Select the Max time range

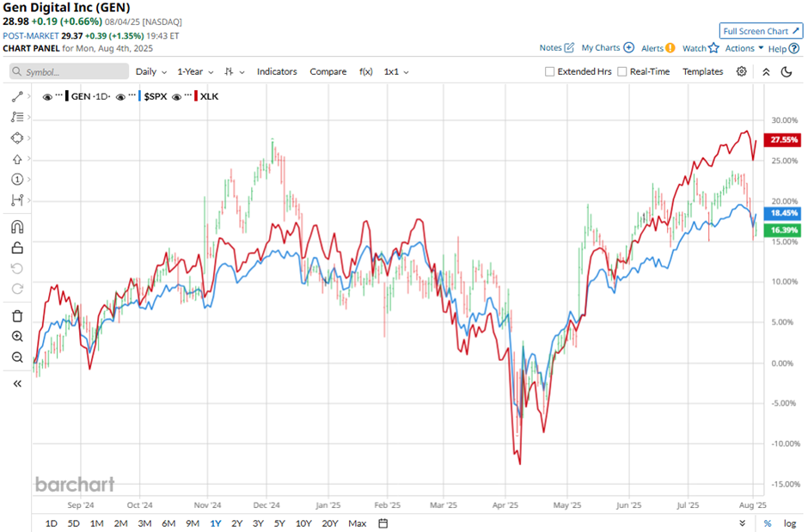point(357,523)
